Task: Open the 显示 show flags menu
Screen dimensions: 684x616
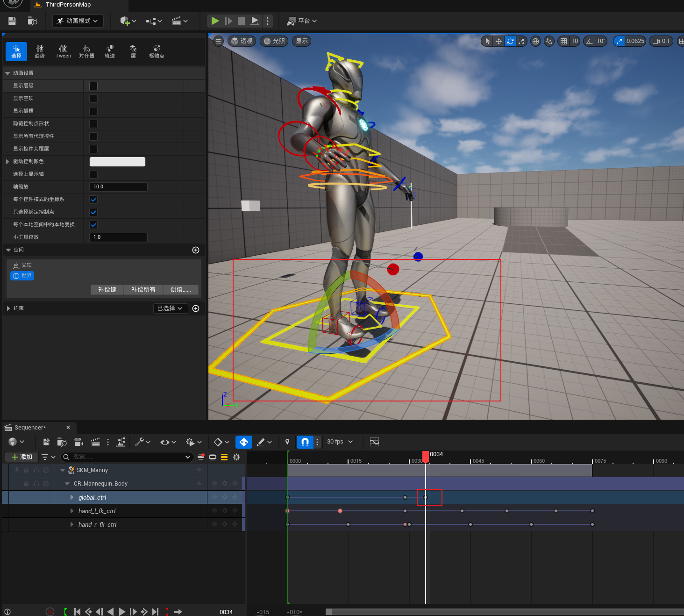Action: coord(302,41)
